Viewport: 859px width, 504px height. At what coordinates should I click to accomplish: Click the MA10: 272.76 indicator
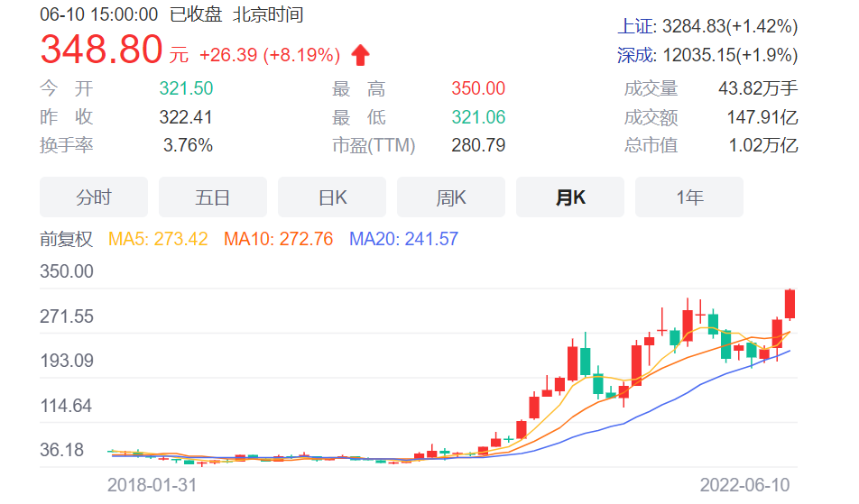tap(278, 239)
